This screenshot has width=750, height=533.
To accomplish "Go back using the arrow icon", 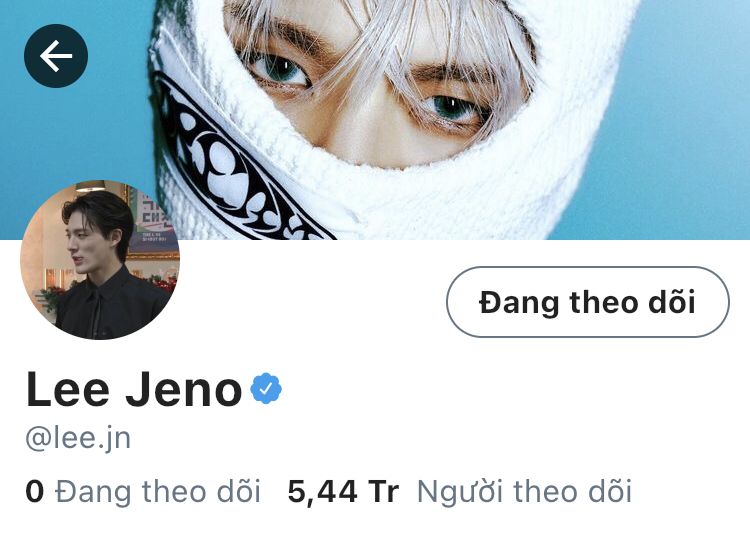I will click(x=56, y=56).
